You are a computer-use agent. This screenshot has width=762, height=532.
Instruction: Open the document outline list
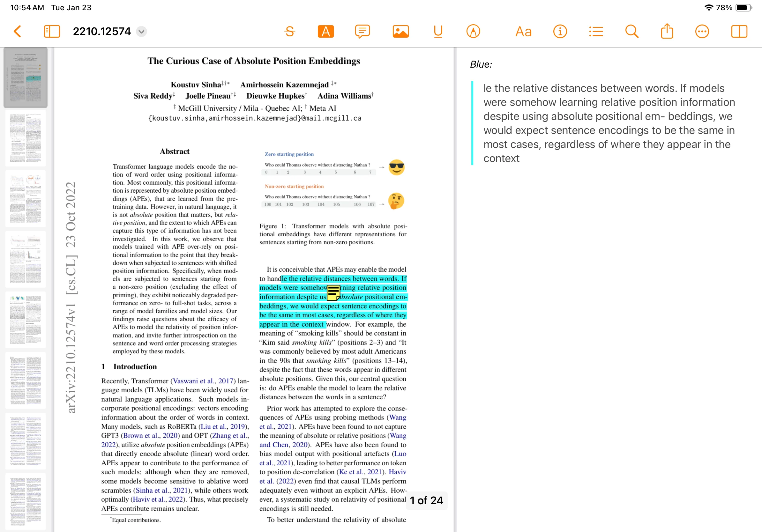(x=596, y=31)
